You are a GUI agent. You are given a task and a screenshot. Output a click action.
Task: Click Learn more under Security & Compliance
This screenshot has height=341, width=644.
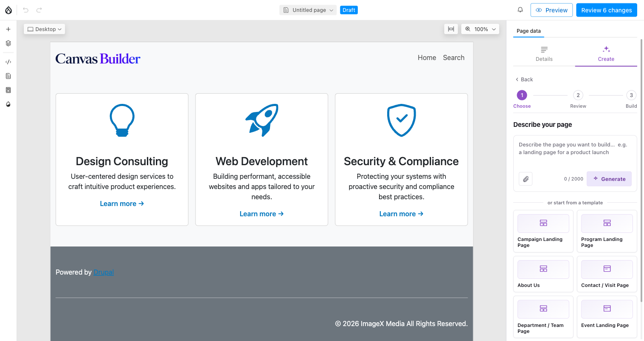coord(401,214)
